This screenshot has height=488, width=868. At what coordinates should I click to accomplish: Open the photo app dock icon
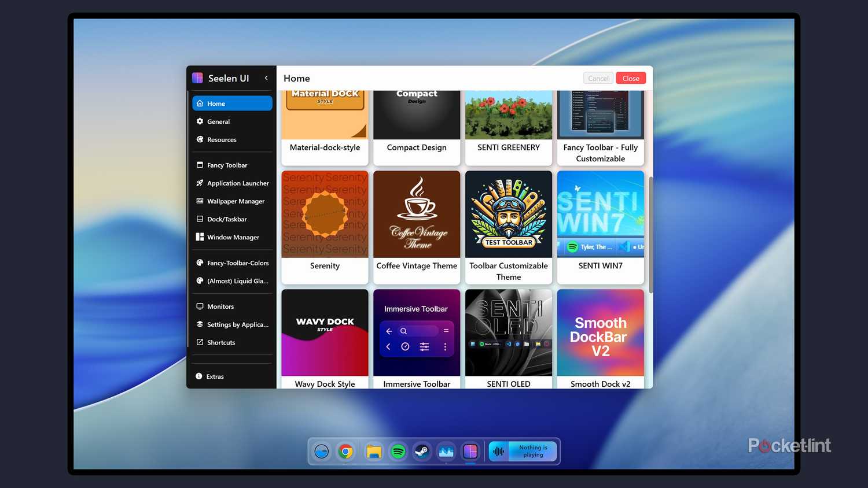click(x=446, y=451)
